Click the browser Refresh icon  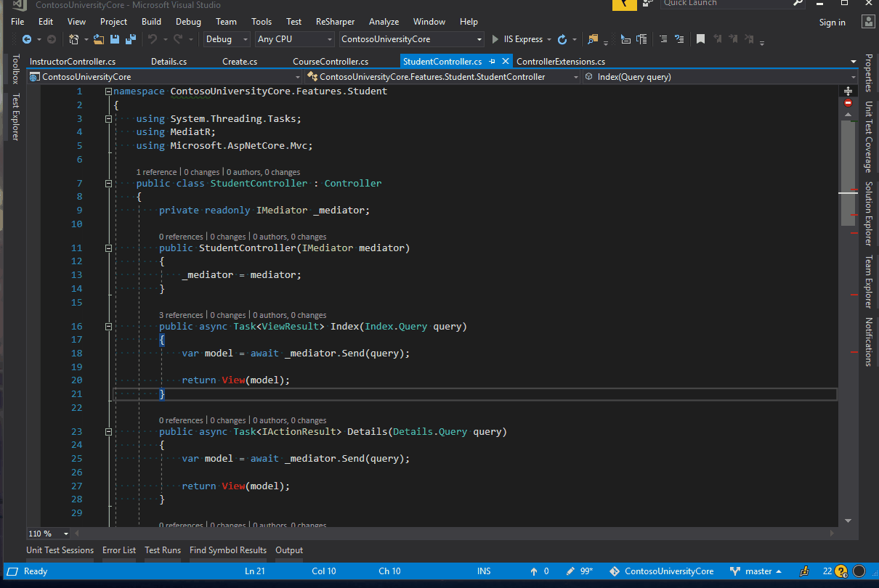point(562,39)
